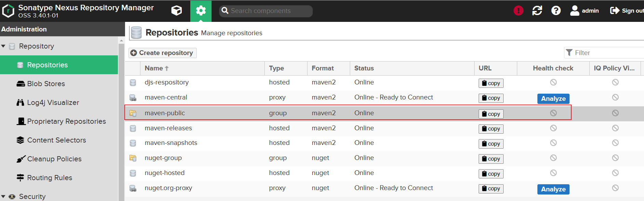The width and height of the screenshot is (644, 201).
Task: Click the Blob Stores drive icon
Action: click(20, 84)
